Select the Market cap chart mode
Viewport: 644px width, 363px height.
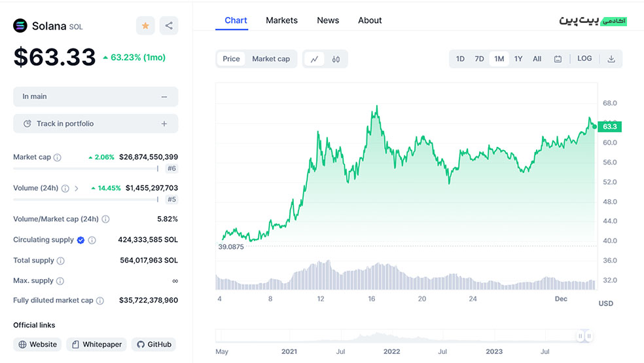[x=271, y=59]
